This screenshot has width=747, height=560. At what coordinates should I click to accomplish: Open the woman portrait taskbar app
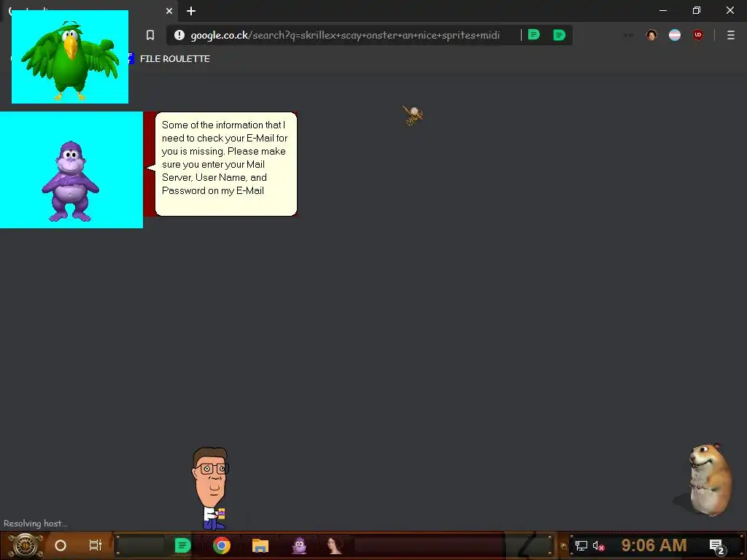(x=334, y=545)
